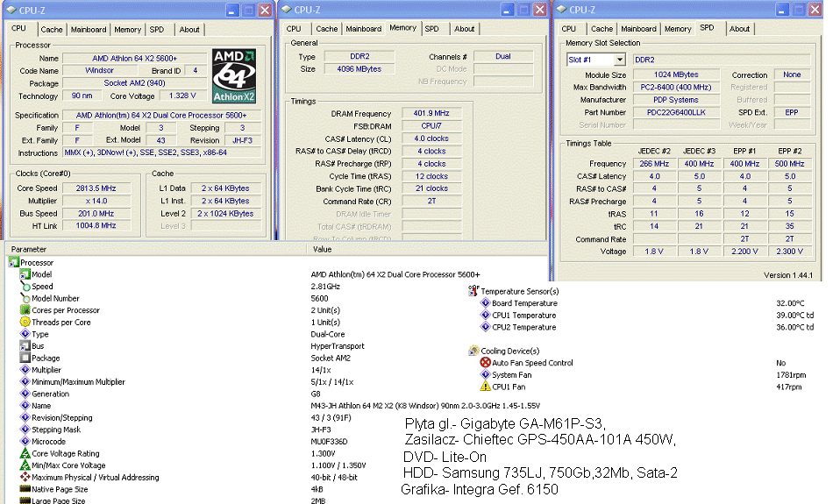Click the Part Number PDC22G6400LLK field
840x504 pixels.
676,112
